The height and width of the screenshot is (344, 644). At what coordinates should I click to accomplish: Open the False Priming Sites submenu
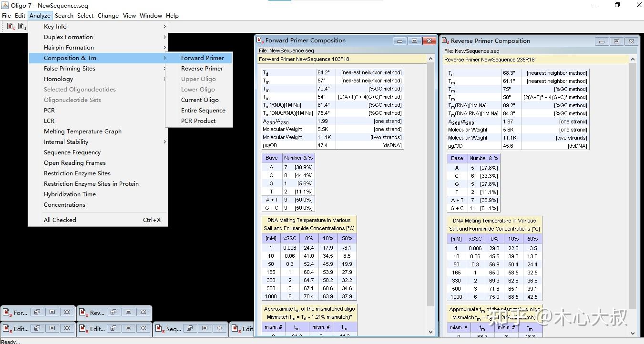98,69
